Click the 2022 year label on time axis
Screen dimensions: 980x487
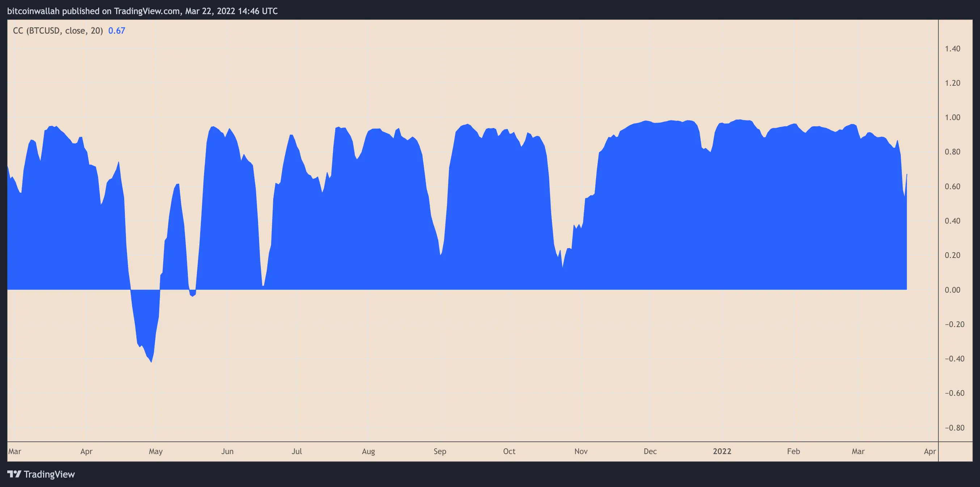722,451
